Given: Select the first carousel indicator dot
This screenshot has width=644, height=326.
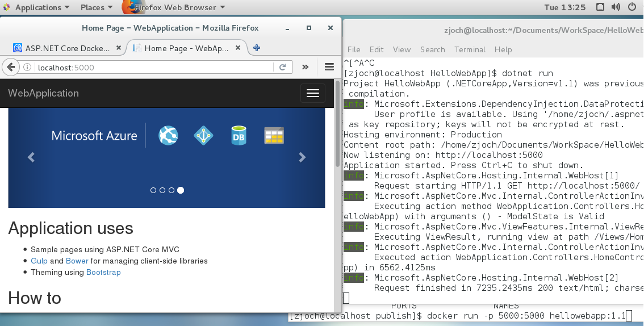Looking at the screenshot, I should coord(153,190).
